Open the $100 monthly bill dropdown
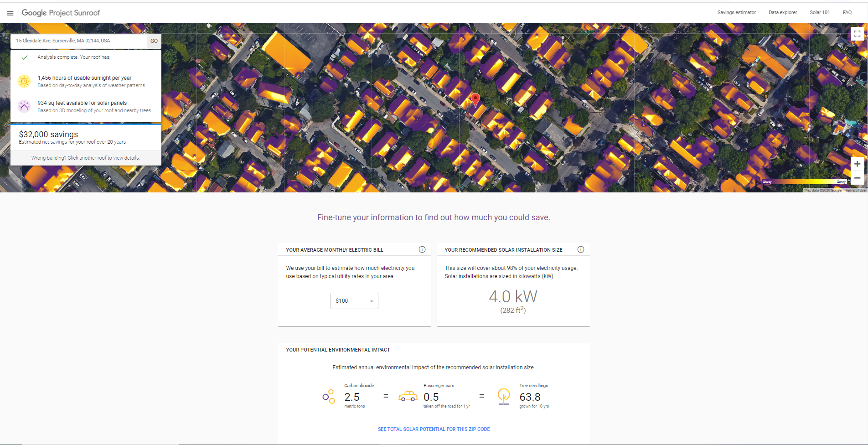This screenshot has height=445, width=868. [354, 301]
